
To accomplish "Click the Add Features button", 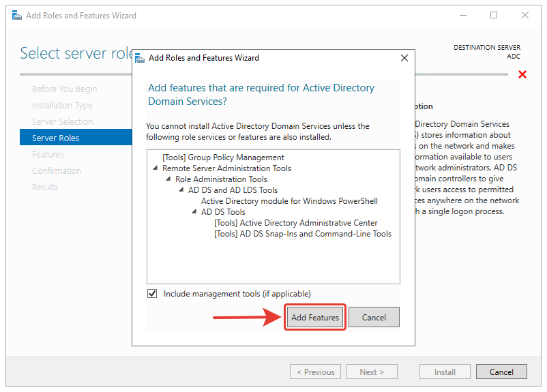I will [314, 317].
